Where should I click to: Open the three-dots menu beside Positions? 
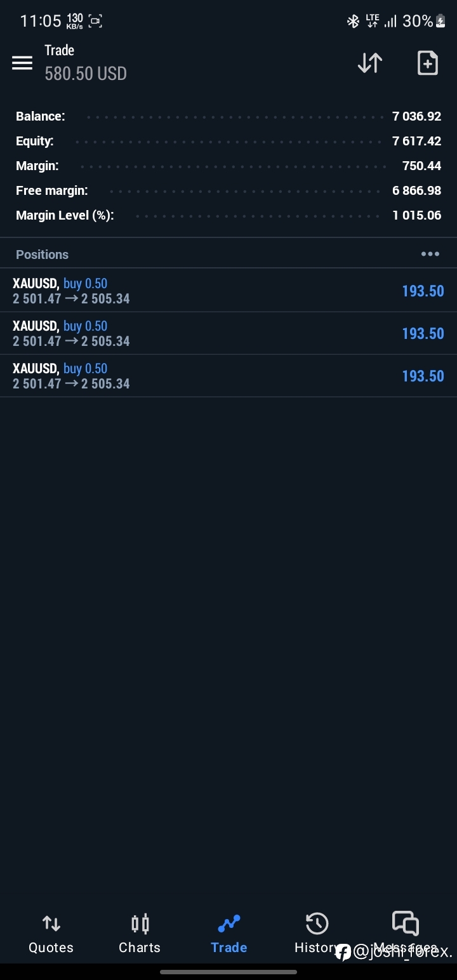pyautogui.click(x=430, y=254)
